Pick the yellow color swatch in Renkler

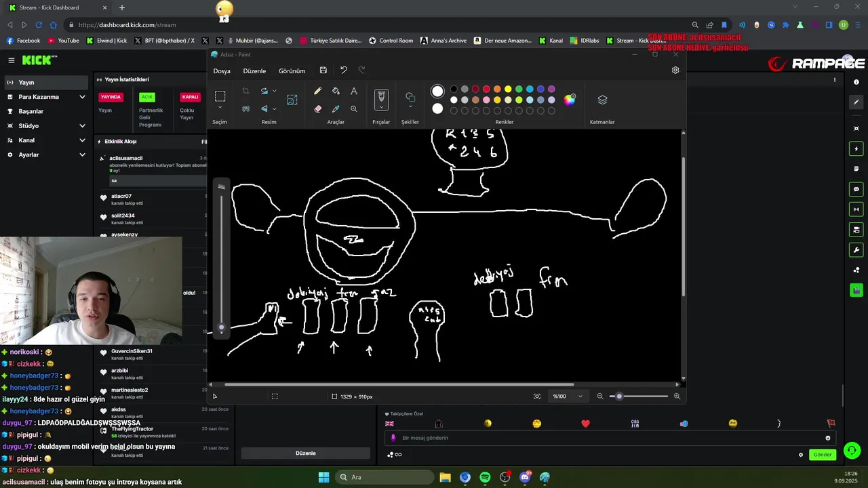point(508,89)
